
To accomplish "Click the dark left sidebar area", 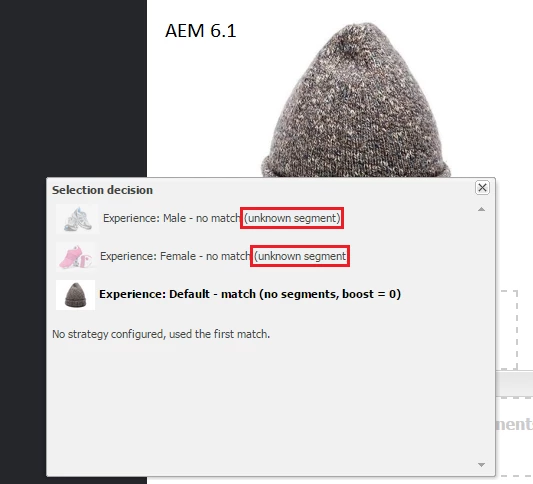I will 73,88.
